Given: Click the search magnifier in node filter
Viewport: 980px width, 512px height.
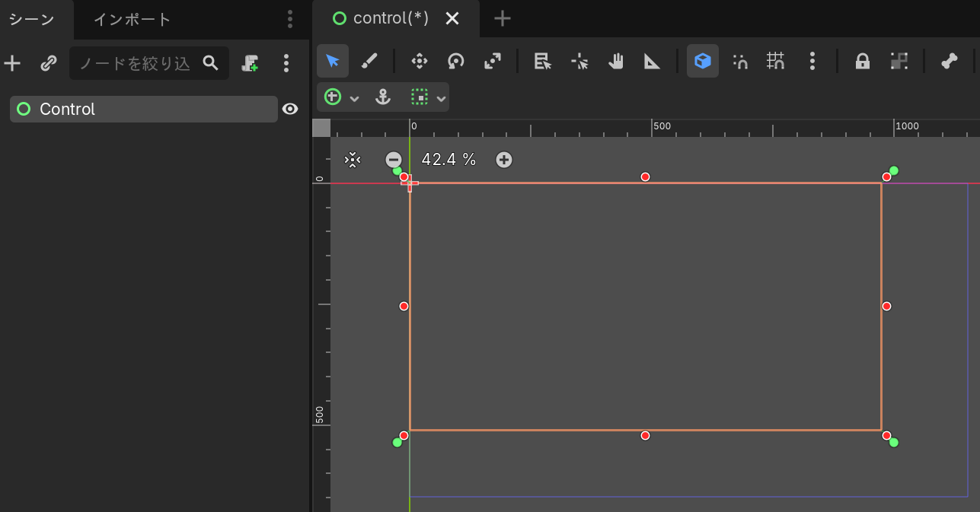Looking at the screenshot, I should click(x=211, y=63).
